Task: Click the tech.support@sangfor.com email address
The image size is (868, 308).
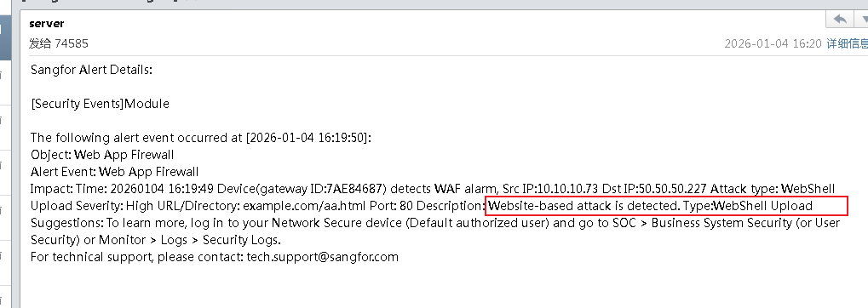Action: [322, 257]
